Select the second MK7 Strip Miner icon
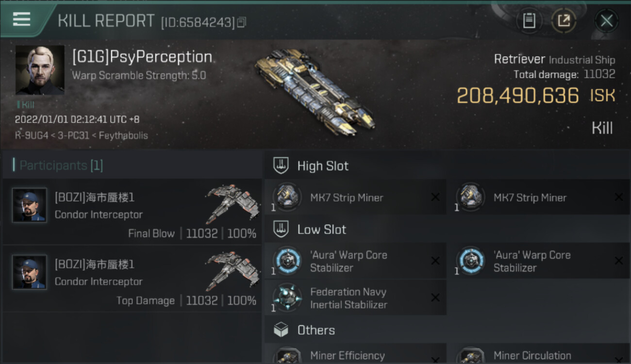The width and height of the screenshot is (631, 364). click(470, 197)
